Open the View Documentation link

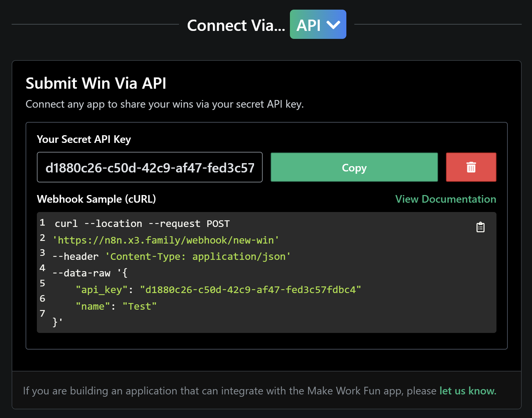pos(446,199)
